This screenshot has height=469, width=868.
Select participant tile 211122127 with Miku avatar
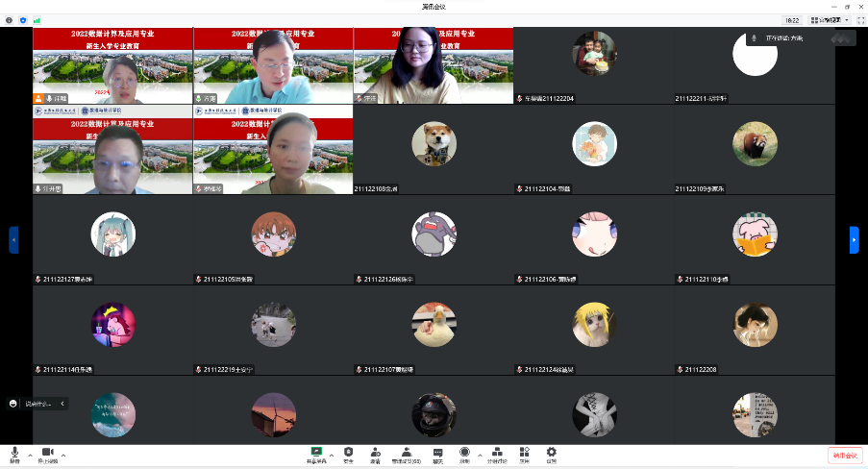(112, 240)
